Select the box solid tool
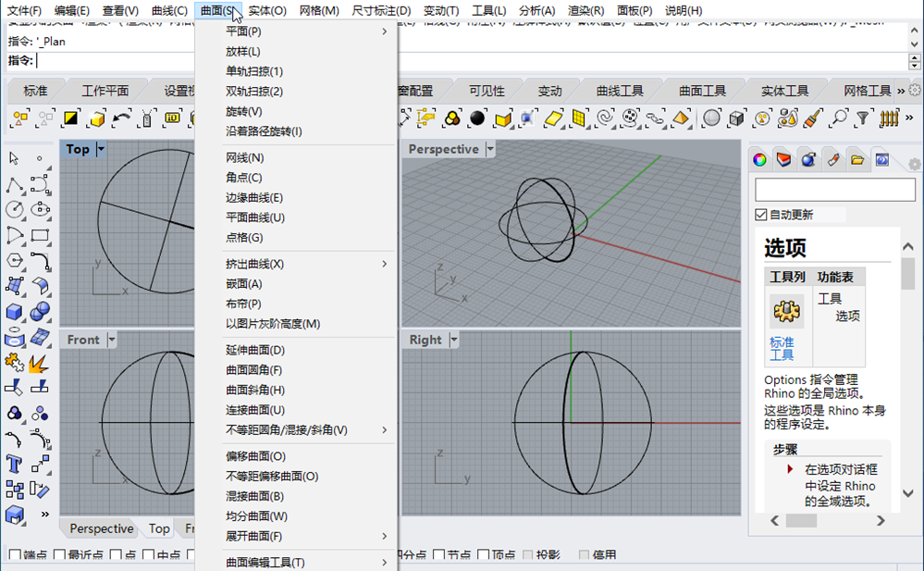The height and width of the screenshot is (571, 924). 14,312
